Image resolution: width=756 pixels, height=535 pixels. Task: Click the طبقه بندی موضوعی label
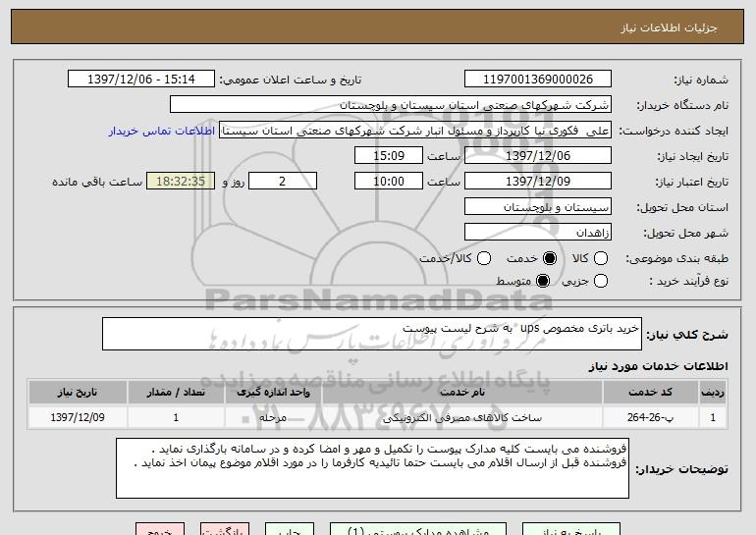coord(676,259)
